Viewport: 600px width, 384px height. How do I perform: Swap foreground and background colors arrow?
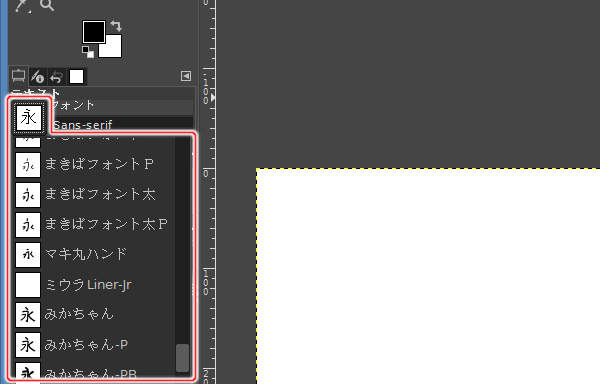(116, 26)
